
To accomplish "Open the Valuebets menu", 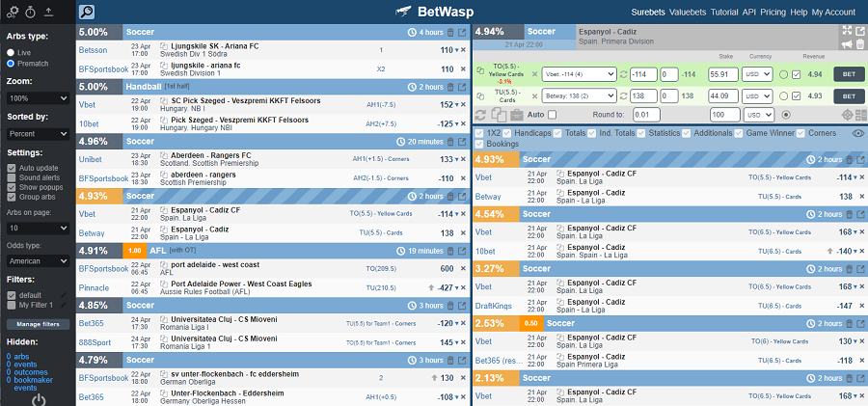I will [688, 13].
